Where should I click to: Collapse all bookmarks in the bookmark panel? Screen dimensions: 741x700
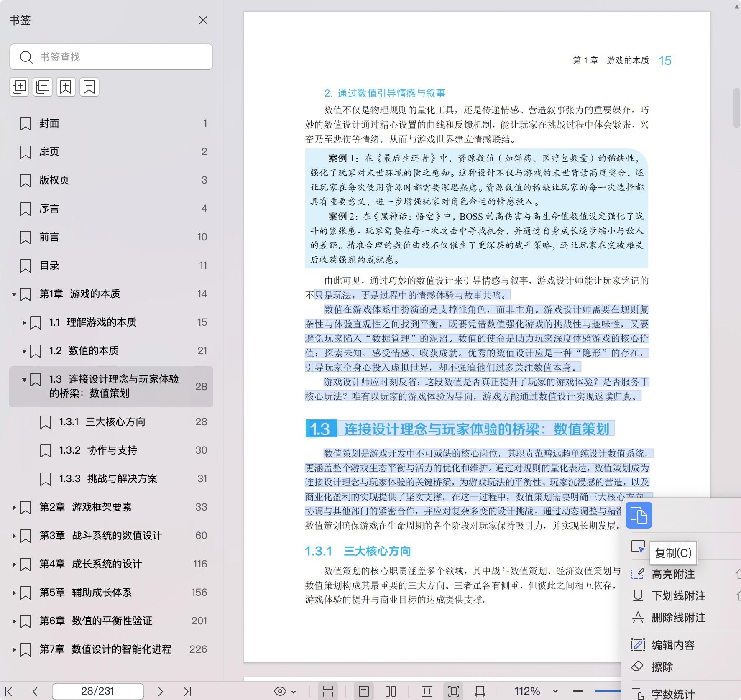pyautogui.click(x=42, y=87)
